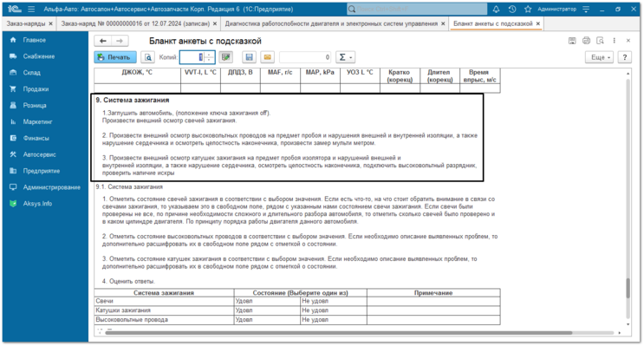The image size is (644, 346).
Task: Open the print preview icon beside Печать
Action: pyautogui.click(x=147, y=57)
